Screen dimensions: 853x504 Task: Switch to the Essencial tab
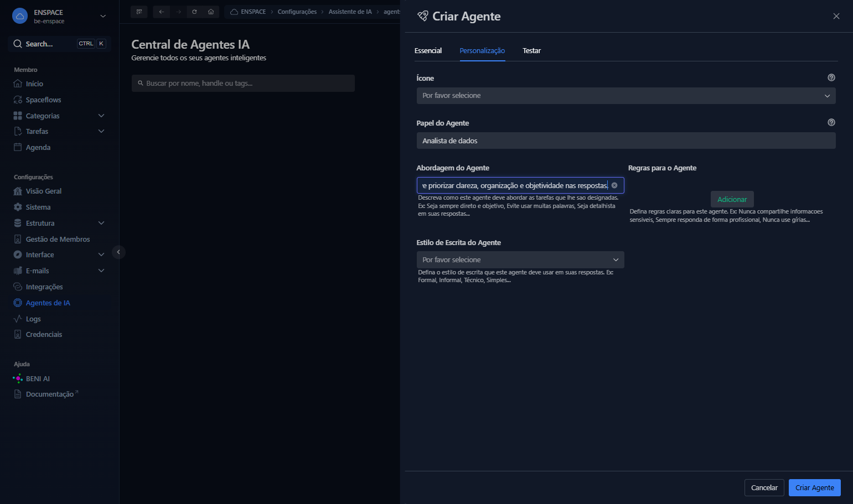(x=428, y=50)
